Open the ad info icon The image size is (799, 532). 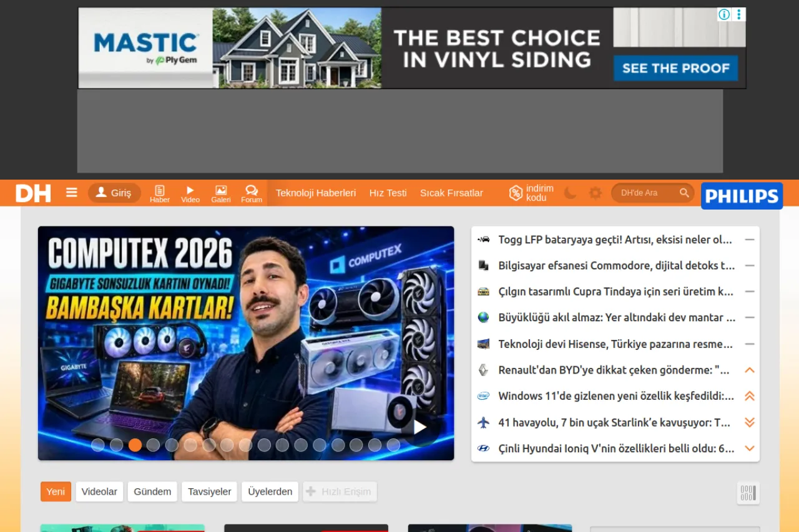(x=724, y=14)
